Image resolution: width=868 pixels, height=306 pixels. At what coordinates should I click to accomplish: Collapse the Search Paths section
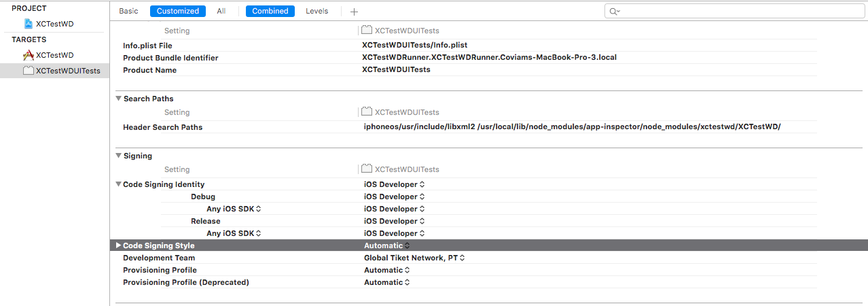tap(119, 99)
